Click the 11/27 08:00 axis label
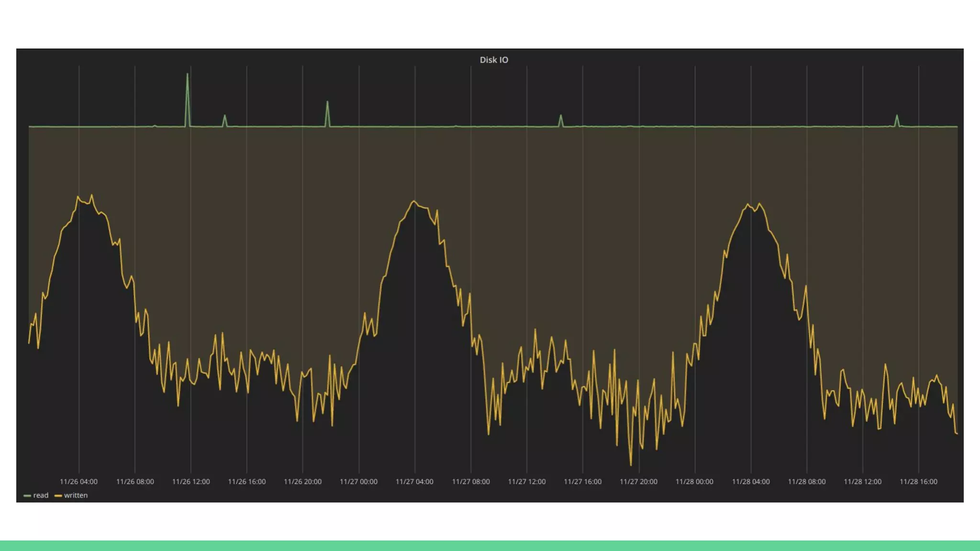The image size is (980, 551). [471, 482]
